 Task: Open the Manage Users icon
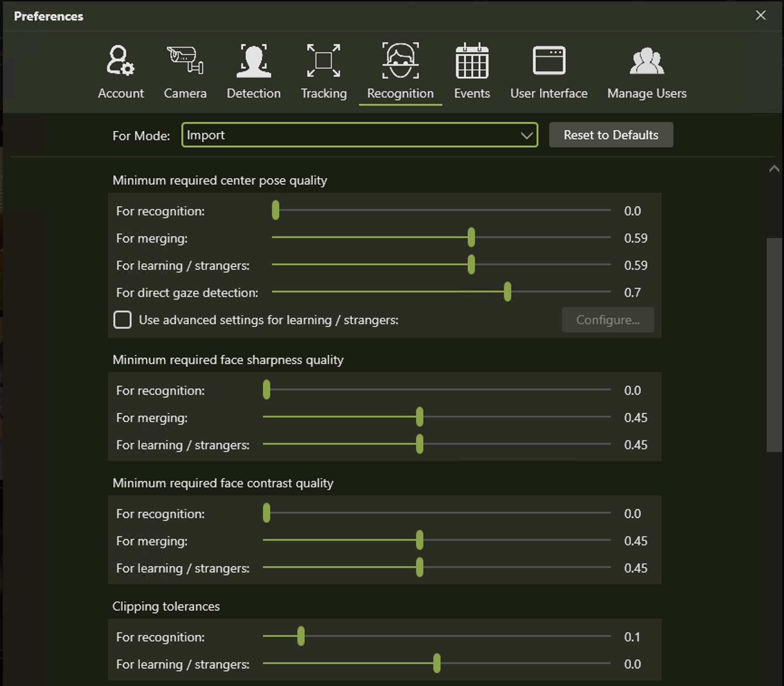pos(647,61)
